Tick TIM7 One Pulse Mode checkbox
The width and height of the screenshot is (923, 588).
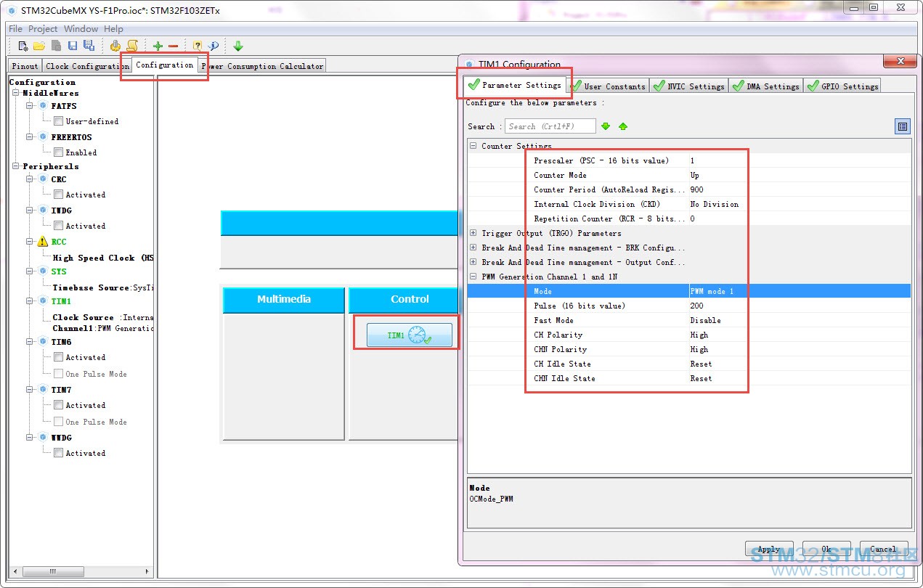tap(58, 422)
